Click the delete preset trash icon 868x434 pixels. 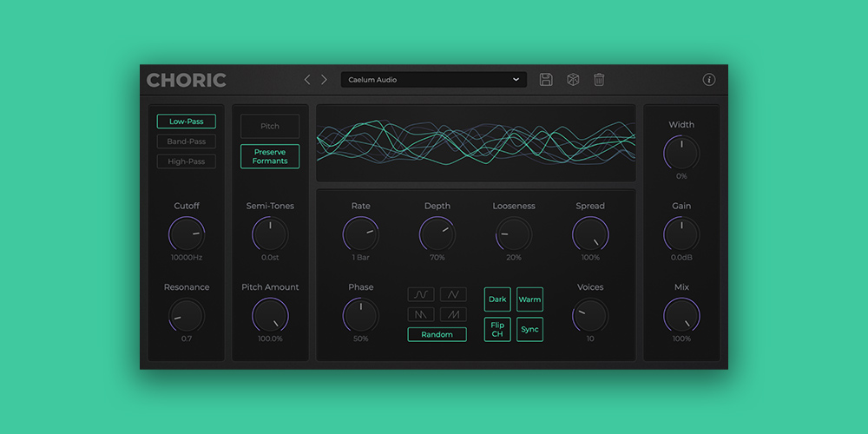coord(599,80)
